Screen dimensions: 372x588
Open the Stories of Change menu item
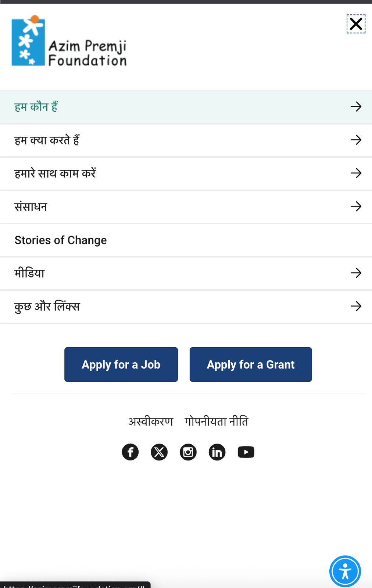61,240
